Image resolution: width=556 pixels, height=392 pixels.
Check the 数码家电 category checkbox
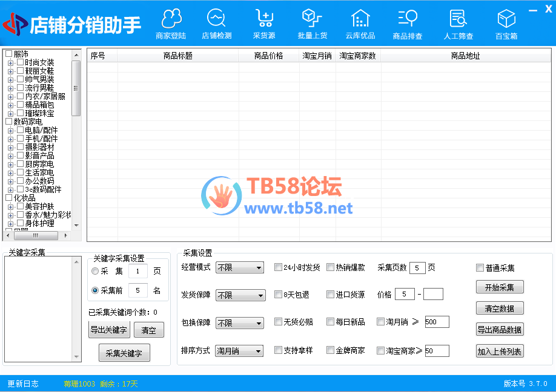[x=9, y=122]
